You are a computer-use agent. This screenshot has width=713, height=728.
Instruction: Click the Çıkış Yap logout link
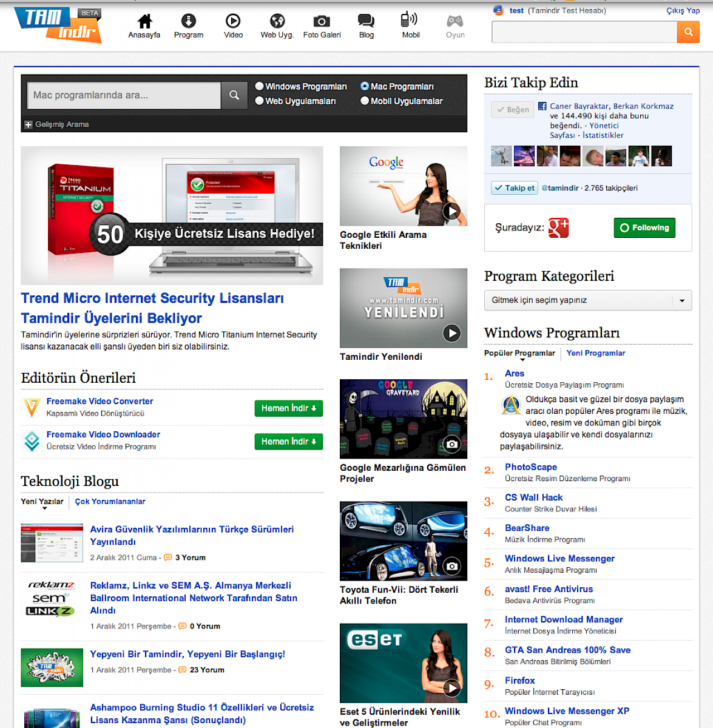coord(683,11)
